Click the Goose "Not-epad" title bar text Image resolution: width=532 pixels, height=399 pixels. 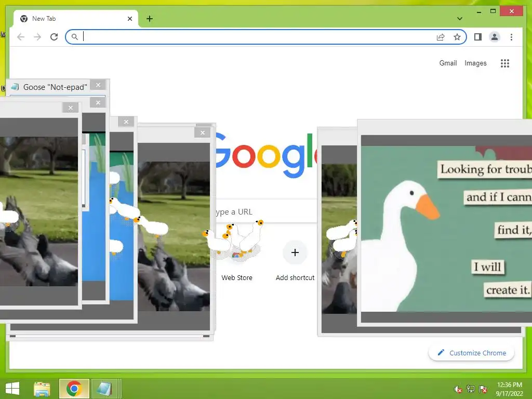pyautogui.click(x=55, y=87)
